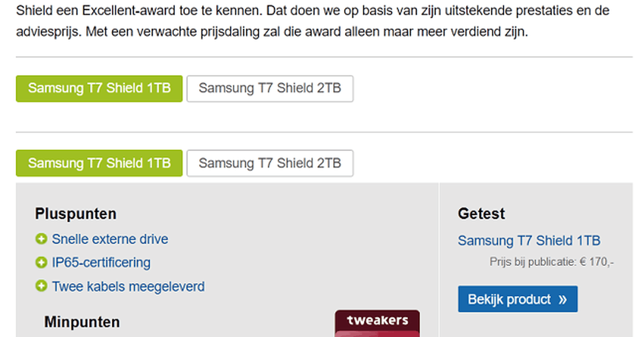The image size is (644, 337).
Task: Switch to the first Samsung T7 Shield 2TB tab below the paragraph
Action: coord(270,88)
